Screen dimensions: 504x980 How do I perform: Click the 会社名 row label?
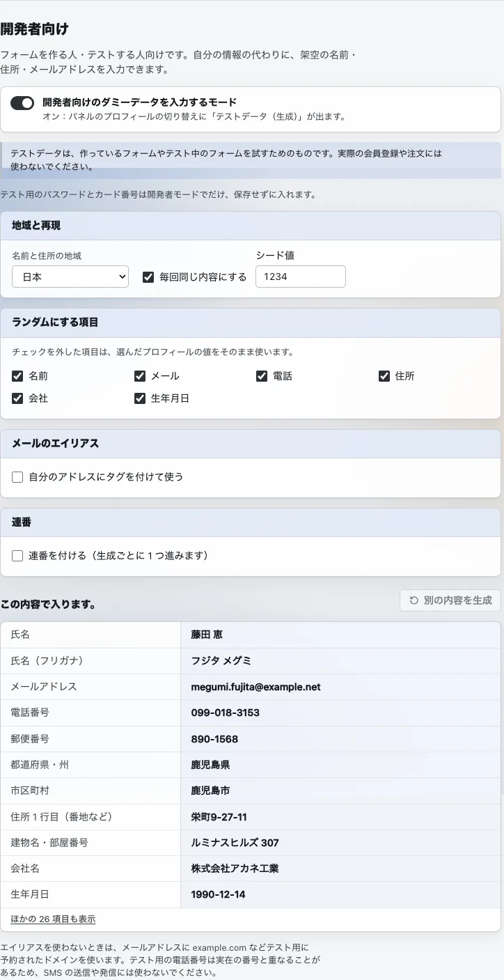[x=25, y=869]
